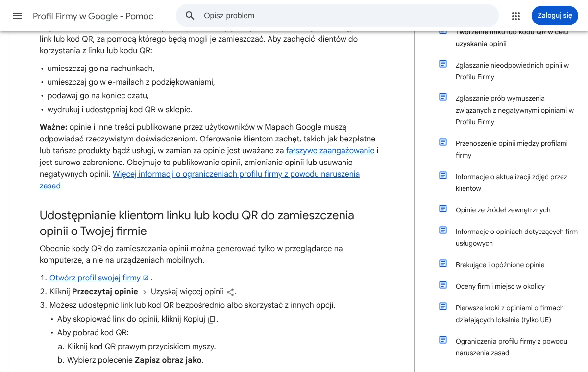This screenshot has width=588, height=372.
Task: Open the hamburger main menu
Action: click(x=18, y=16)
